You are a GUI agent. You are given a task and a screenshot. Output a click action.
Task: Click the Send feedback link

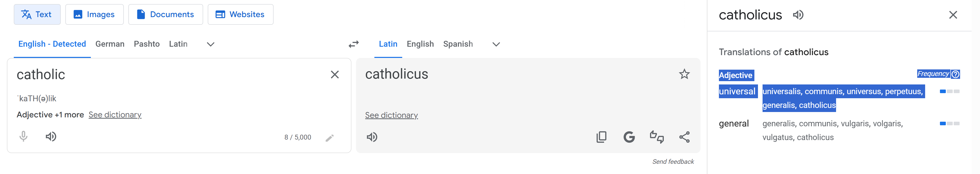click(x=673, y=161)
